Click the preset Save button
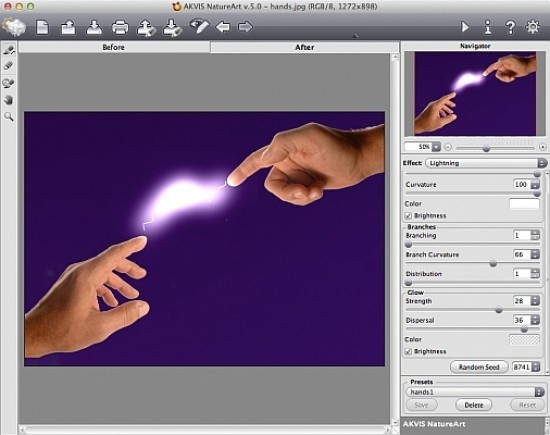 pyautogui.click(x=422, y=405)
